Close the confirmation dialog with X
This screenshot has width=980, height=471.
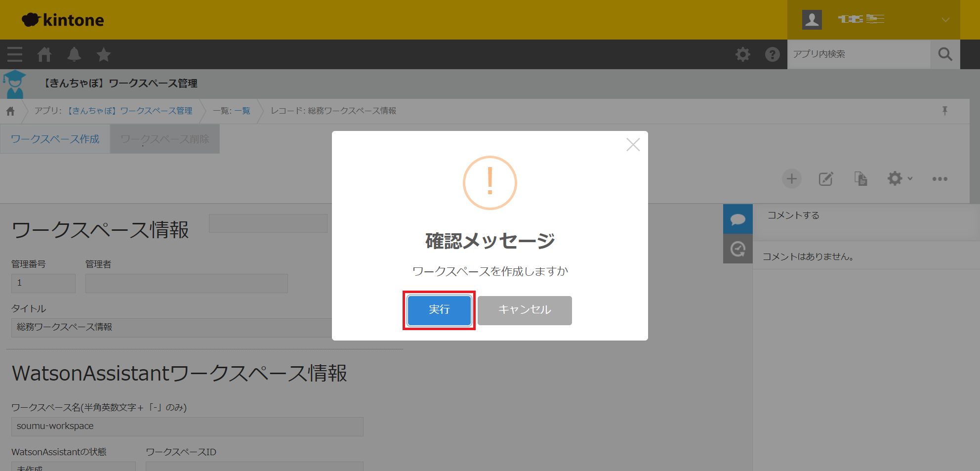[x=633, y=145]
